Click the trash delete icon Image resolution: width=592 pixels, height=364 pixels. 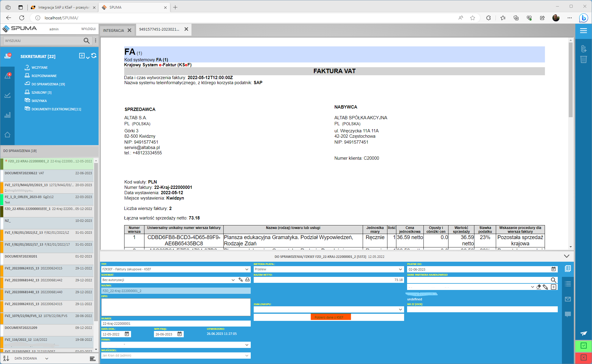pos(583,59)
